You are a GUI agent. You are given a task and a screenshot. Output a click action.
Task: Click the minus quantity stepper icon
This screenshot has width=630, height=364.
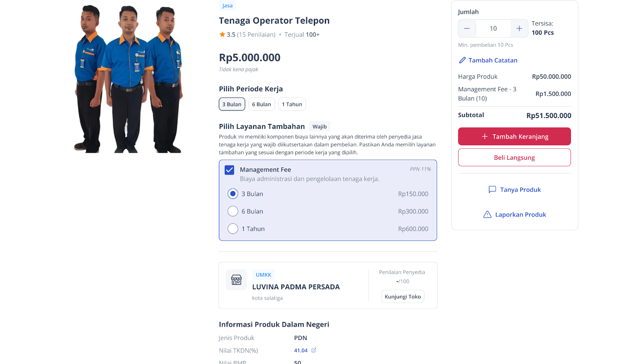click(x=467, y=28)
